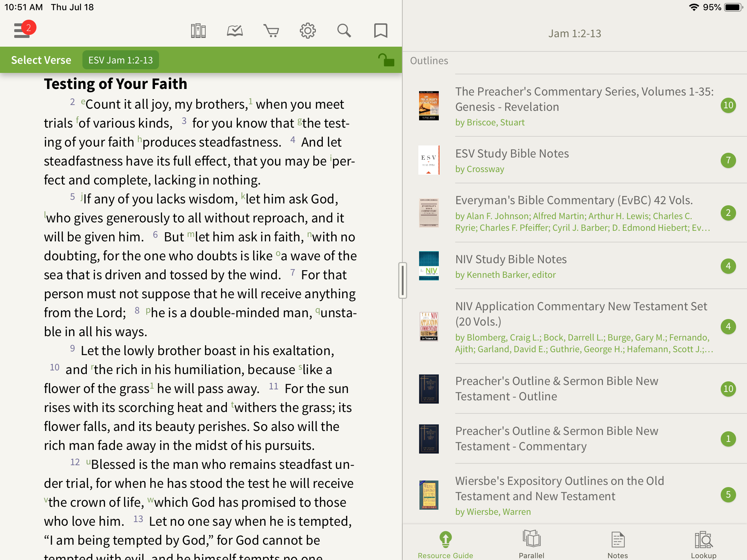The width and height of the screenshot is (747, 560).
Task: Open NIV Application Commentary New Testament Set
Action: tap(575, 327)
